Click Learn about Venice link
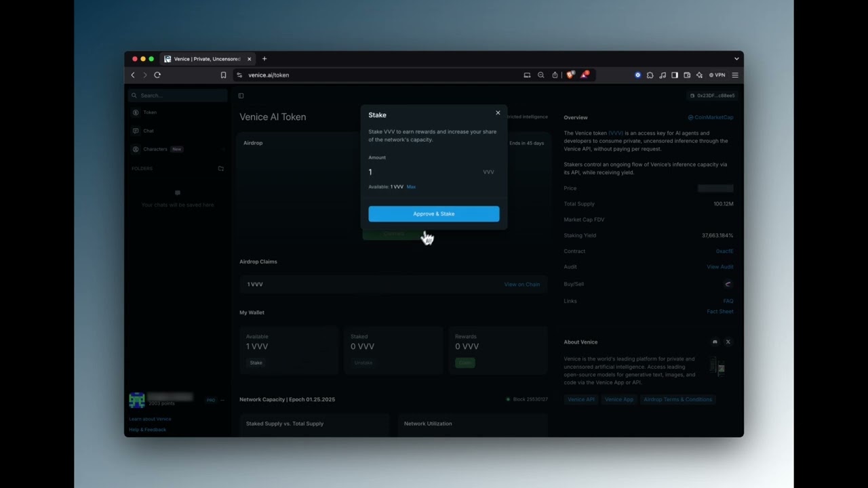This screenshot has width=868, height=488. 150,419
